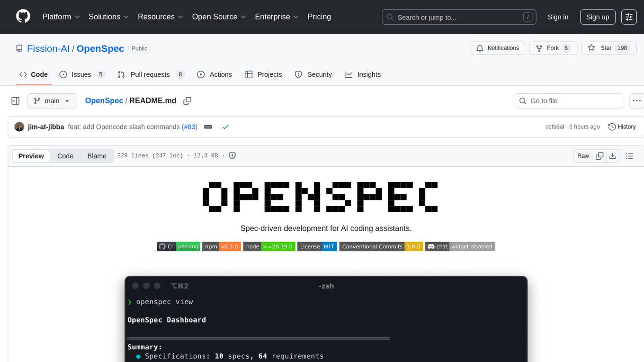Open jim-at-jibba profile link

click(46, 127)
